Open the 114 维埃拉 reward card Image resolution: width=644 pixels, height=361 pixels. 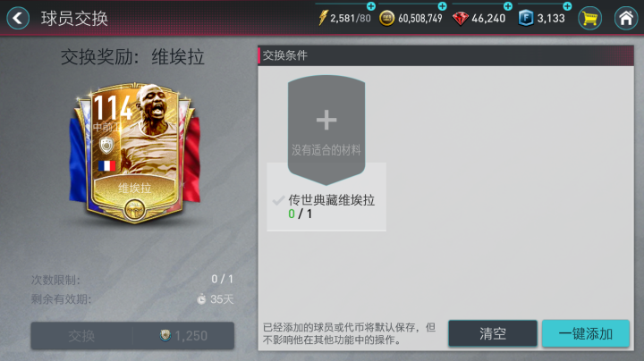pyautogui.click(x=135, y=154)
